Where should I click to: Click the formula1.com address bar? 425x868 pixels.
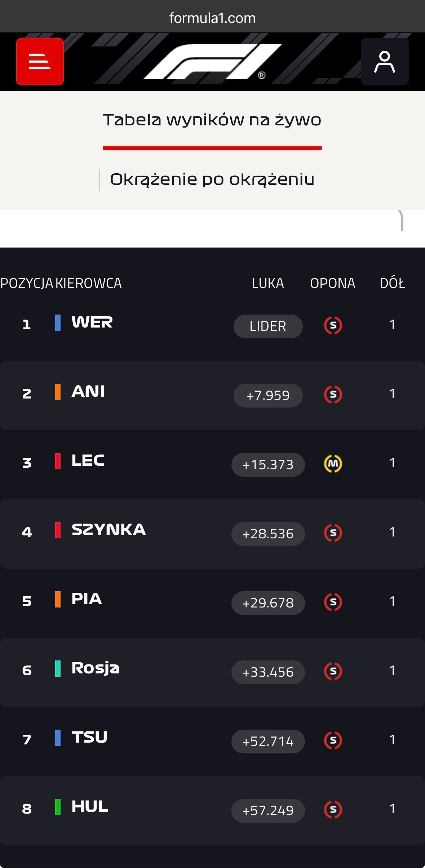pos(212,18)
